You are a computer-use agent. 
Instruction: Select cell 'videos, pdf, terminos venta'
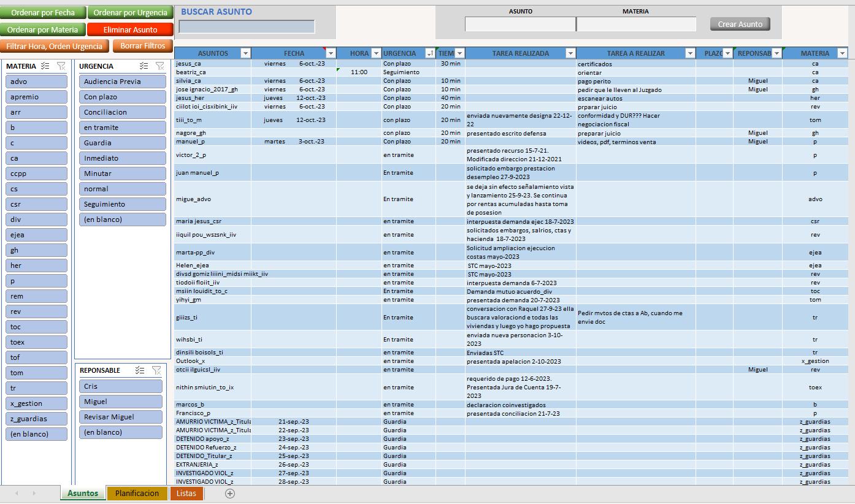636,142
